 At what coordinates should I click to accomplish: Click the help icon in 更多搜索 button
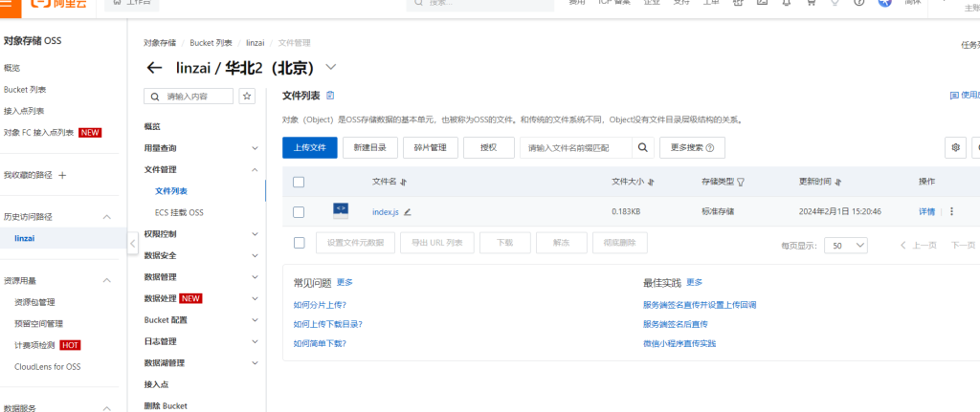tap(711, 148)
